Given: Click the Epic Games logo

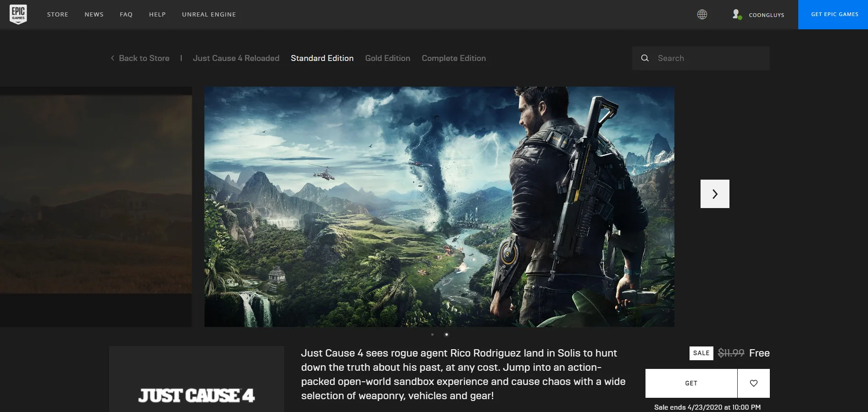Looking at the screenshot, I should pos(18,14).
